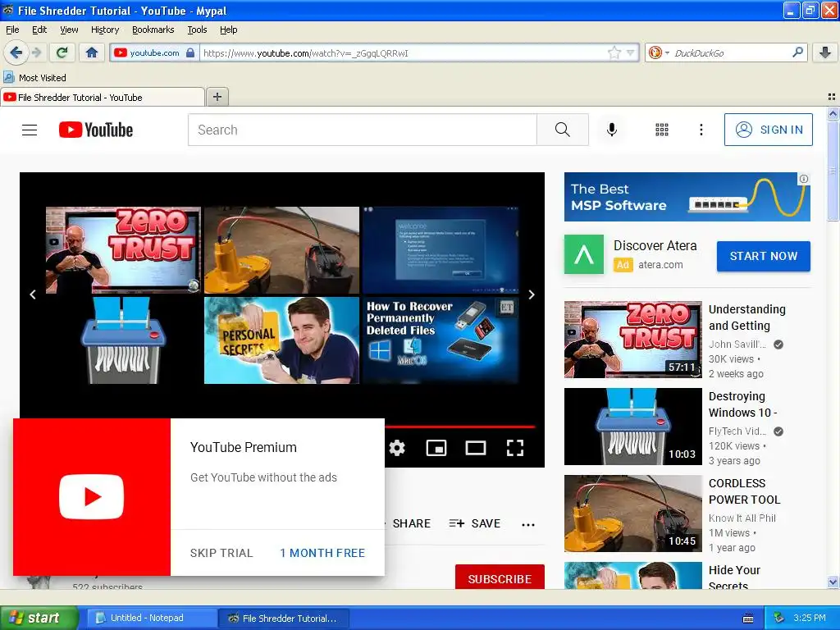Image resolution: width=840 pixels, height=630 pixels.
Task: Go forward with the browser Forward arrow
Action: click(36, 52)
